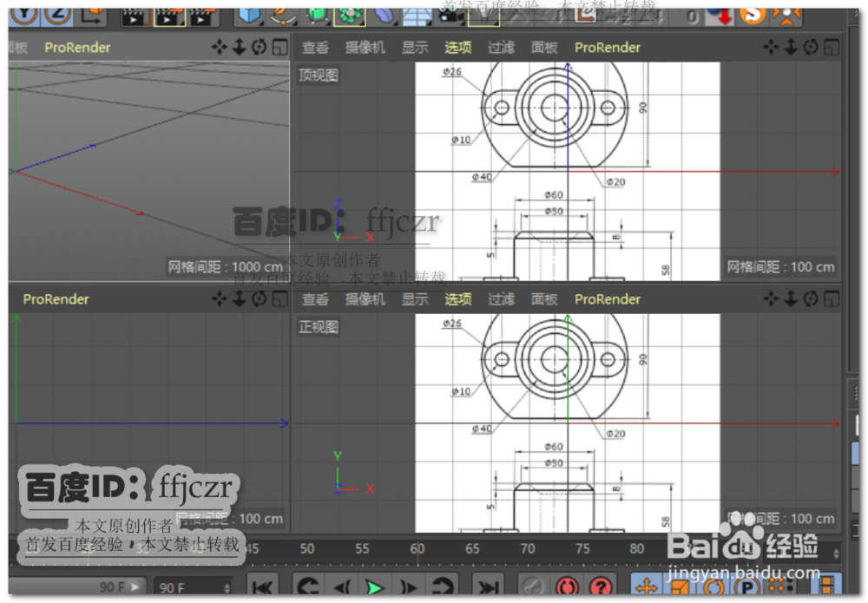The height and width of the screenshot is (603, 868).
Task: Open 面板 menu in top view
Action: click(x=544, y=48)
